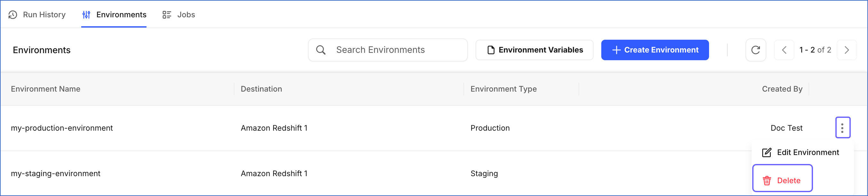Select the my-production-environment row name
Screen dimensions: 868x196
[x=62, y=128]
